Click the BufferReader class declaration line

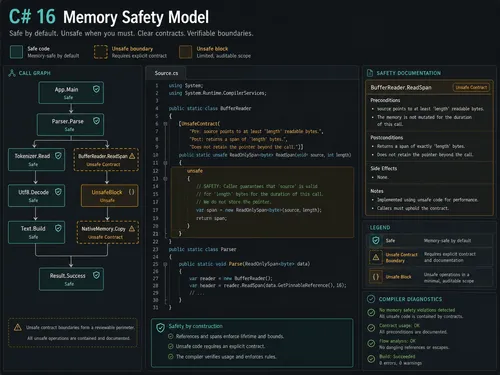point(210,108)
